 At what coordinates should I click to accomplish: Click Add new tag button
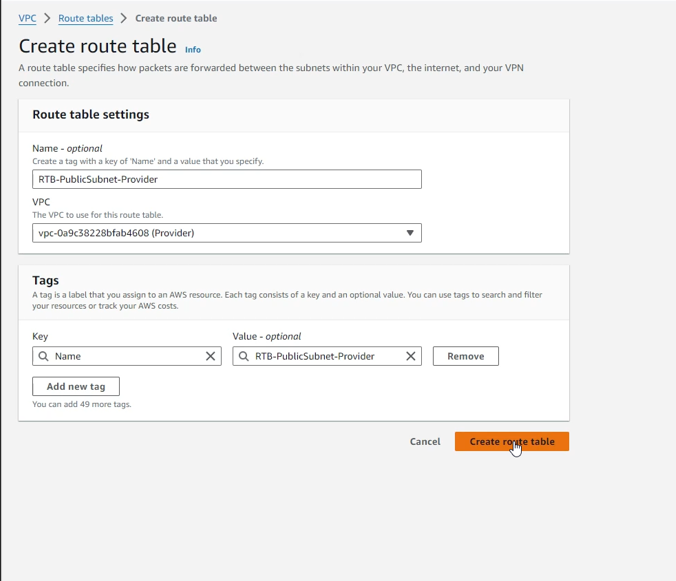pyautogui.click(x=76, y=386)
